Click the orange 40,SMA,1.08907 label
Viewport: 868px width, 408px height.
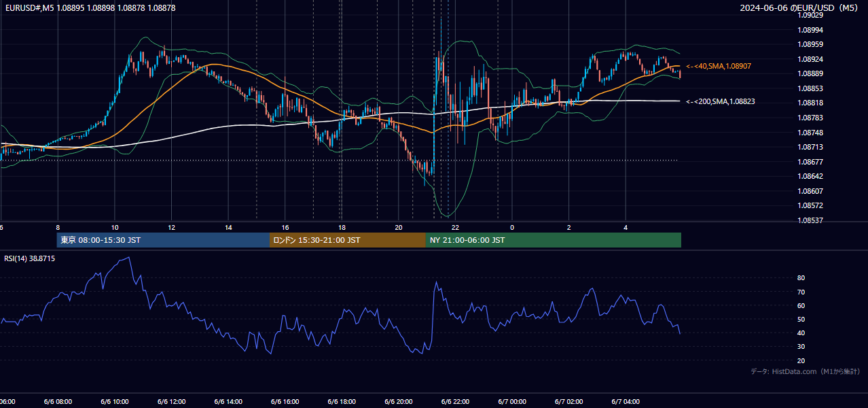(x=719, y=66)
